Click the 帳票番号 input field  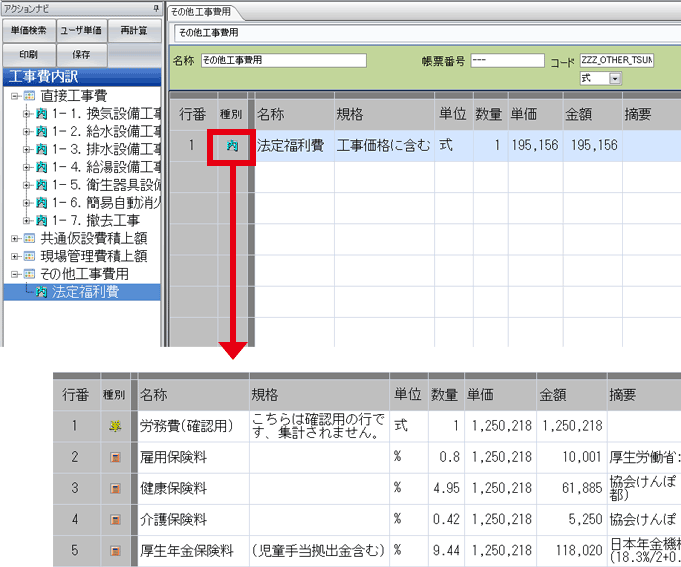click(506, 61)
